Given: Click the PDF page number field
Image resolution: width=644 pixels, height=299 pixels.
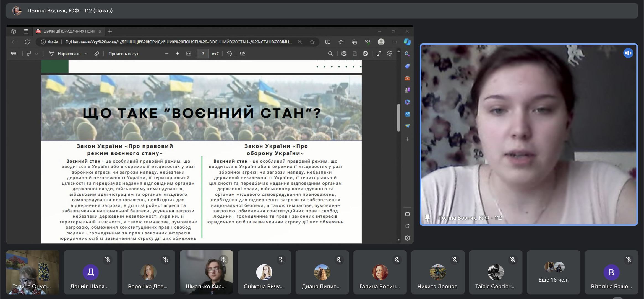Looking at the screenshot, I should tap(203, 54).
